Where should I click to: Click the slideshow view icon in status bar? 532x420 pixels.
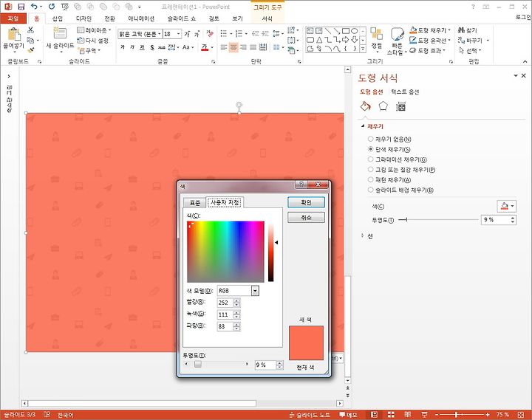point(424,414)
